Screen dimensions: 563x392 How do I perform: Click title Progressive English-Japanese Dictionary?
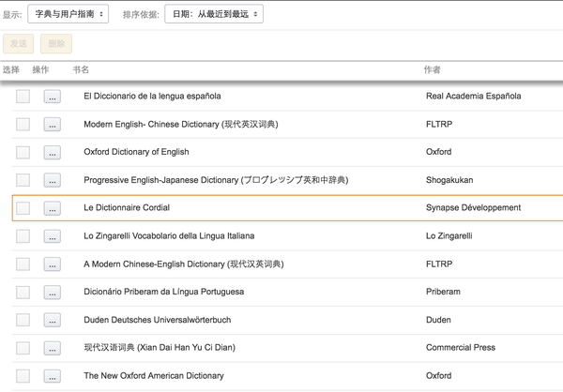coord(216,180)
